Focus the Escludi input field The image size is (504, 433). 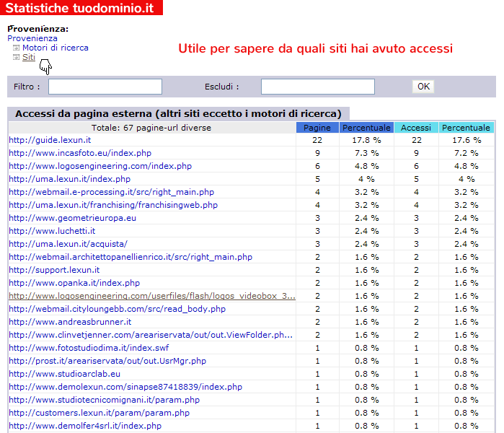pyautogui.click(x=318, y=87)
